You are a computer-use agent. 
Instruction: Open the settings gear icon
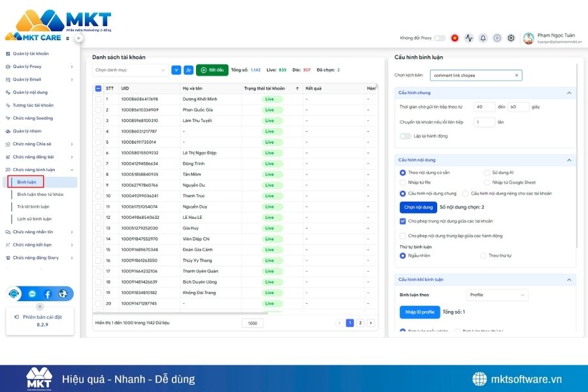point(511,38)
